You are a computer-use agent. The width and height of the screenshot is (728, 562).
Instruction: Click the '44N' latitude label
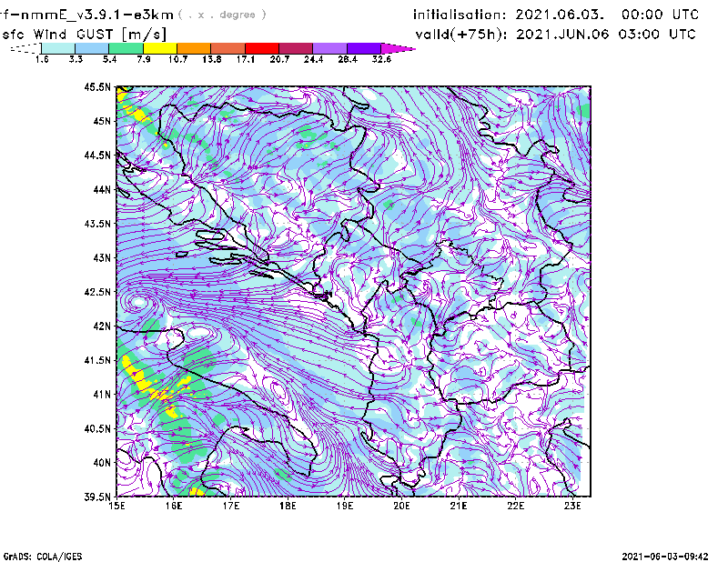[102, 189]
